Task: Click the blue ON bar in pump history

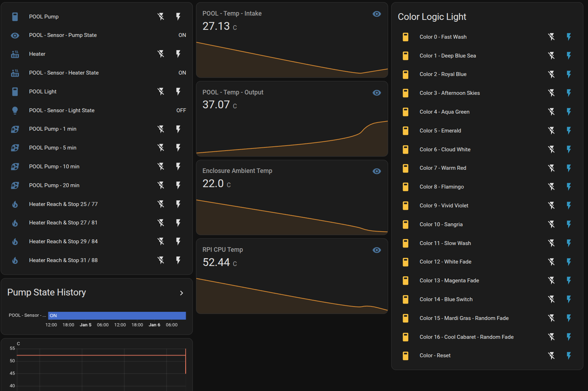Action: pyautogui.click(x=117, y=315)
